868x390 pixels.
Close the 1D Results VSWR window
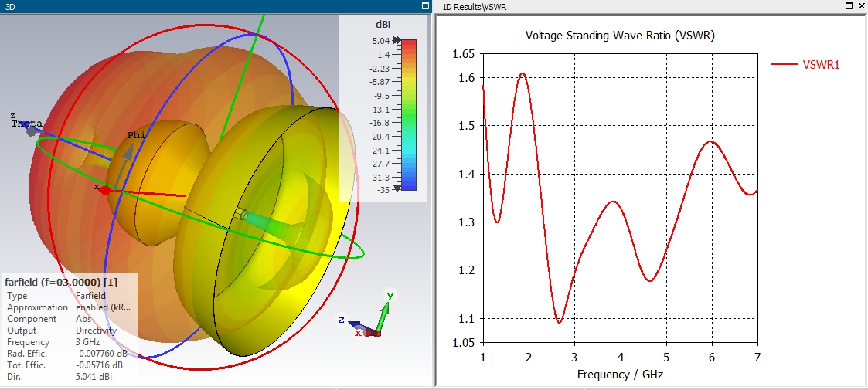(x=860, y=6)
